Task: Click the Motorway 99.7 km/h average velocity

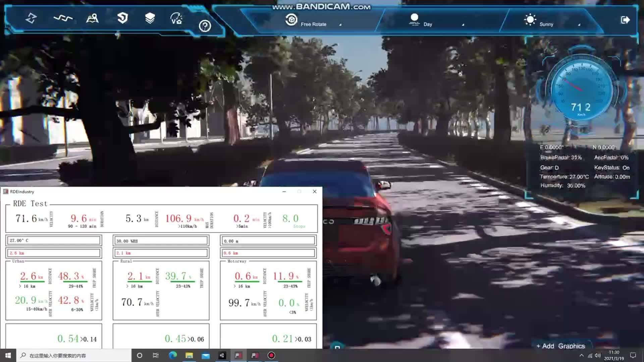Action: tap(244, 303)
